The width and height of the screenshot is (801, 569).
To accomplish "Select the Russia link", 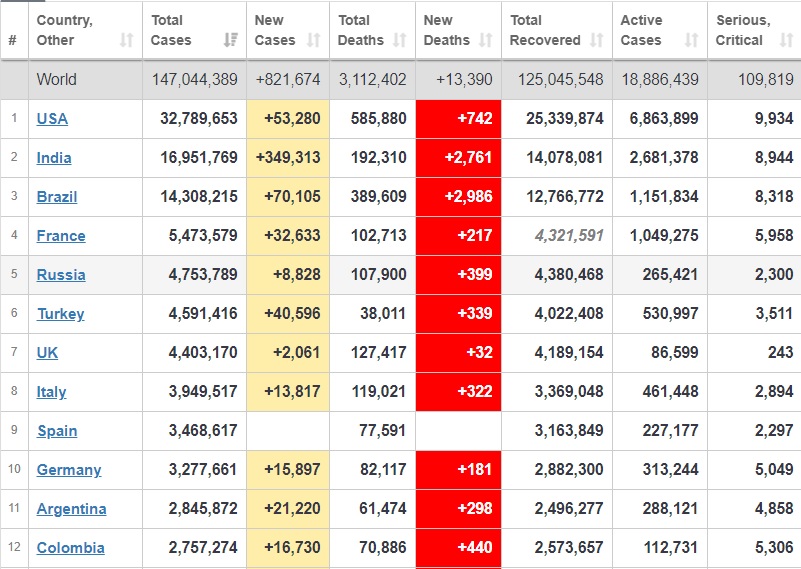I will coord(61,275).
